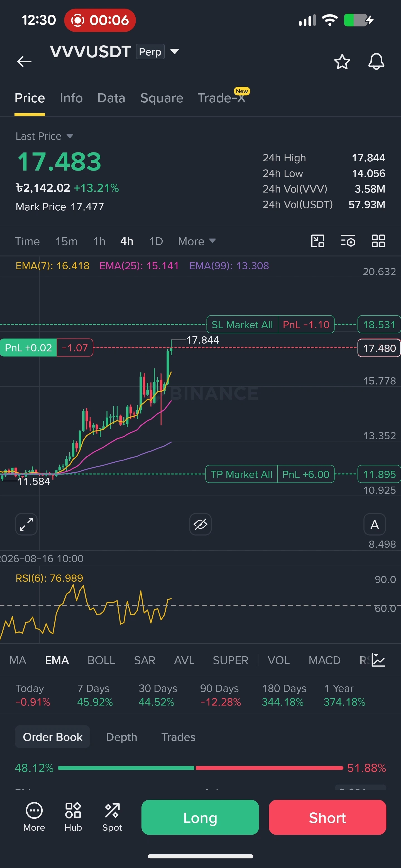
Task: Open multi-chart grid layout icon
Action: click(x=378, y=241)
